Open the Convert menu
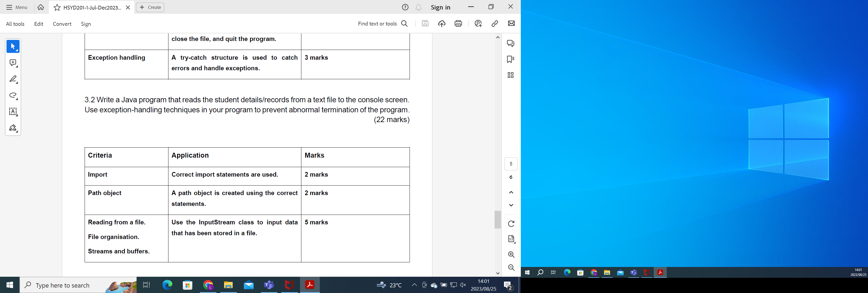The height and width of the screenshot is (293, 868). pos(62,24)
